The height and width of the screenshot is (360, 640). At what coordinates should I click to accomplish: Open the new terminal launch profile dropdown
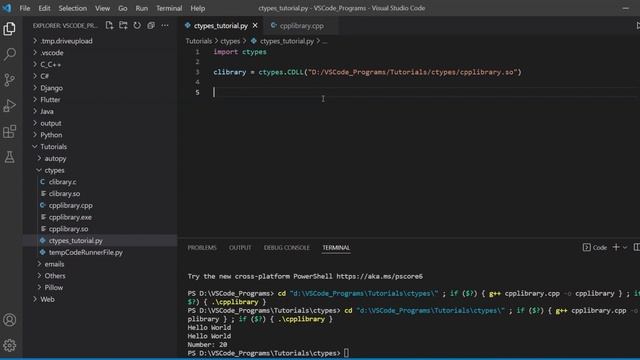click(x=625, y=247)
